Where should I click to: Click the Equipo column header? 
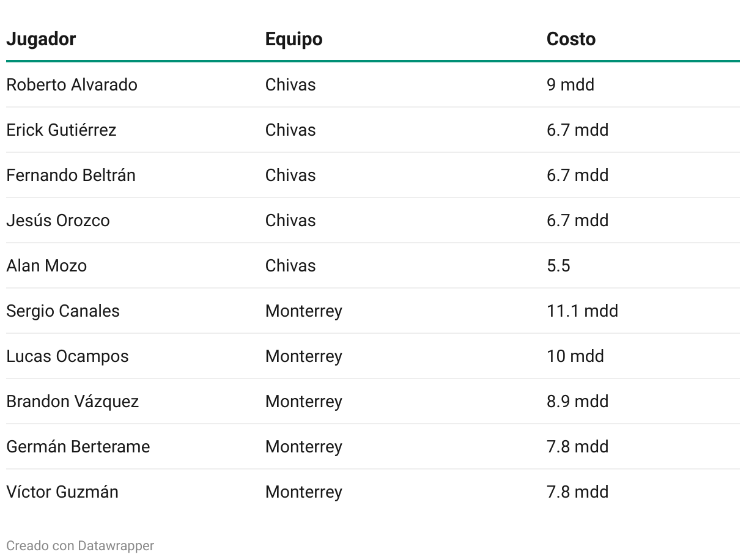[x=294, y=39]
